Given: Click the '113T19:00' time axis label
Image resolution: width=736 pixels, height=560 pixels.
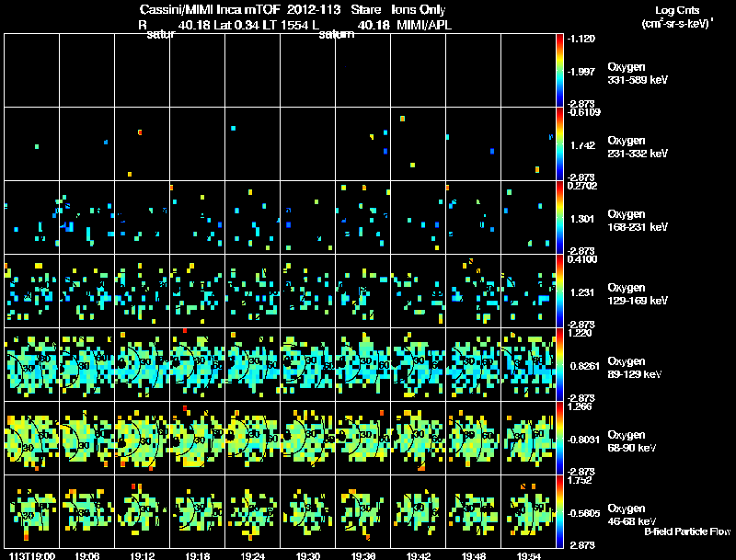Looking at the screenshot, I should [32, 555].
